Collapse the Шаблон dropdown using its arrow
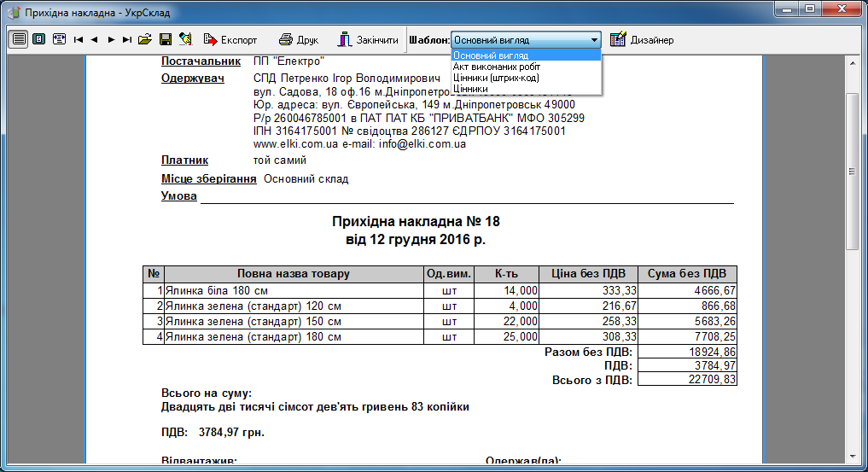 (x=594, y=40)
